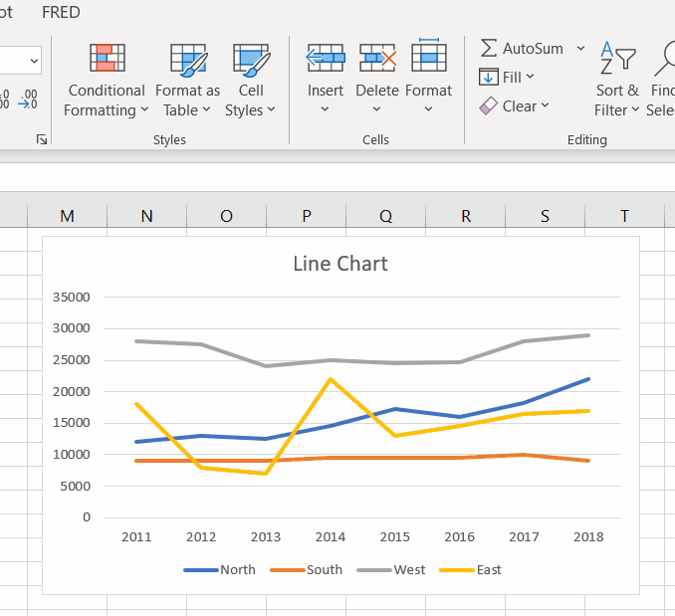Click the orange South legend line swatch
The width and height of the screenshot is (675, 616).
click(288, 570)
